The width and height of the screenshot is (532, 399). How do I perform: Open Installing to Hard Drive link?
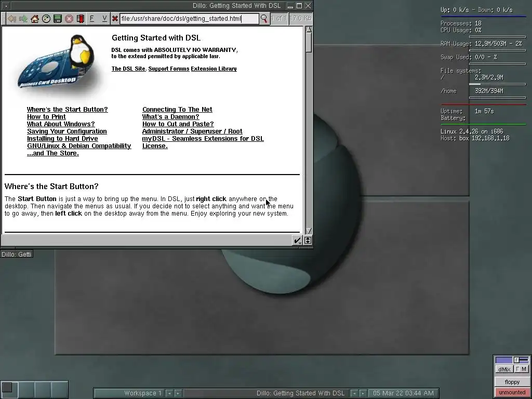point(62,138)
